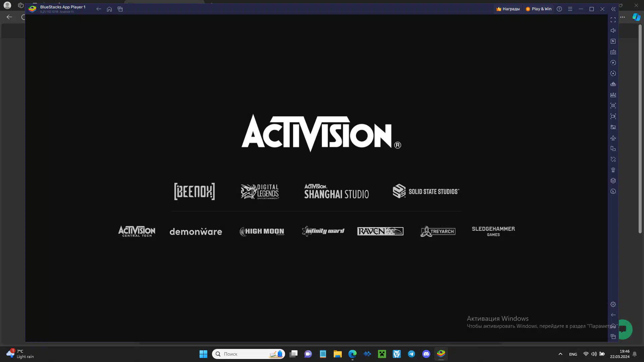Click the screen record icon below screenshot

coord(613,116)
